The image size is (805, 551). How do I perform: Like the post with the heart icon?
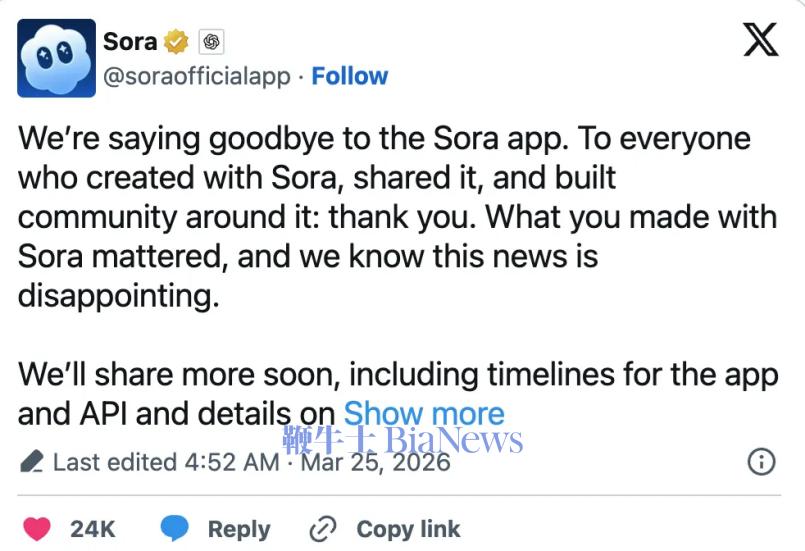pos(36,529)
